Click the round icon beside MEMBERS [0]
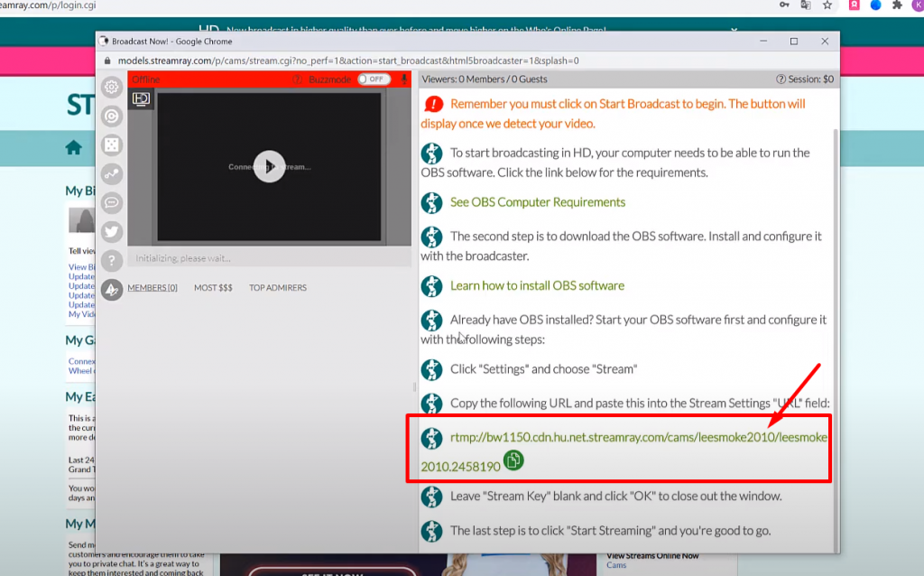The height and width of the screenshot is (576, 924). pos(111,290)
